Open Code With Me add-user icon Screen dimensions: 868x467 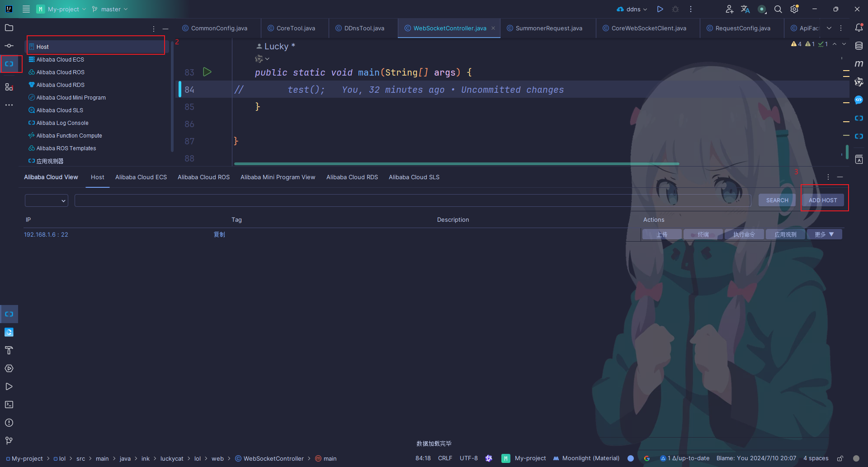[729, 9]
